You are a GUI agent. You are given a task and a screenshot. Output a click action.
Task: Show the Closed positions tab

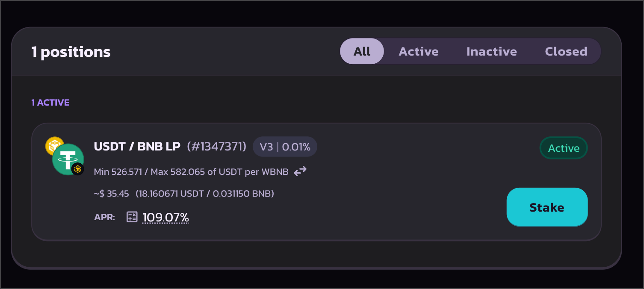tap(566, 51)
